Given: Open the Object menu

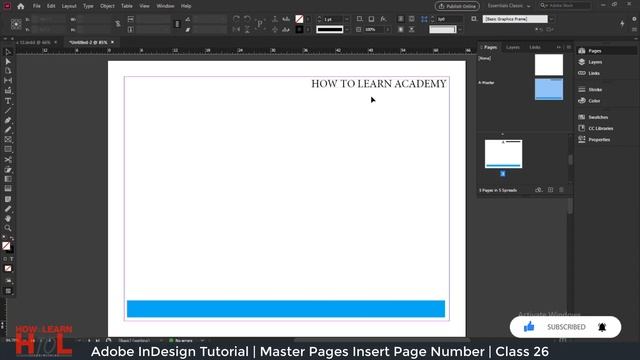Looking at the screenshot, I should click(x=107, y=6).
